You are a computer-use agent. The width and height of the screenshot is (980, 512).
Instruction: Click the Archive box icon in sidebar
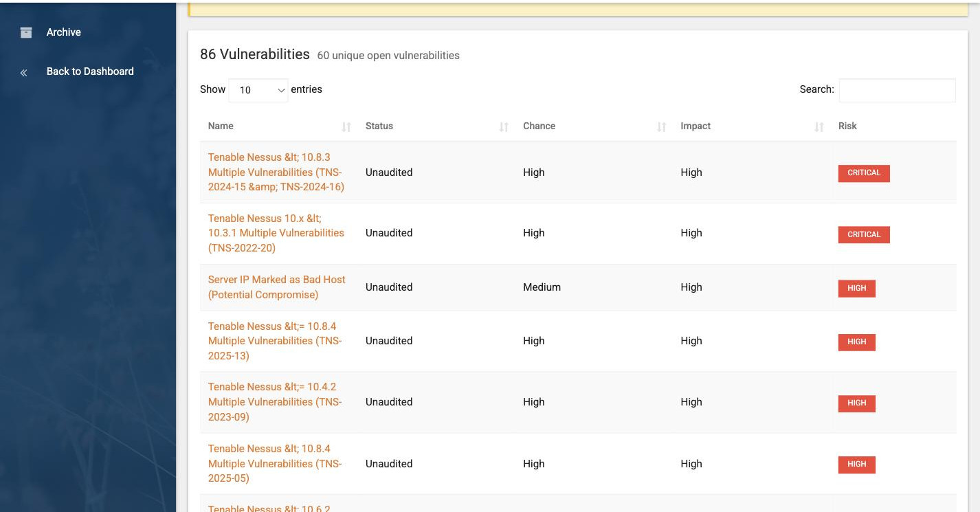click(26, 32)
